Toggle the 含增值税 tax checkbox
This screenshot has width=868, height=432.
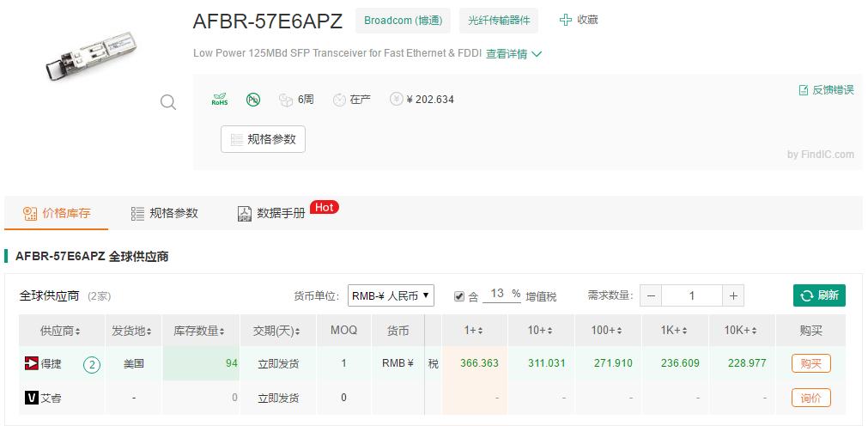(x=459, y=296)
